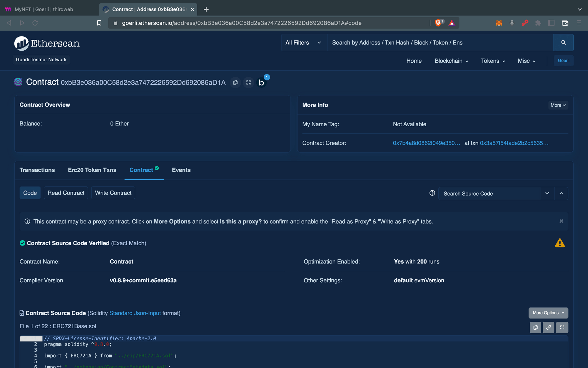Copy the contract address
The width and height of the screenshot is (588, 368).
[235, 82]
